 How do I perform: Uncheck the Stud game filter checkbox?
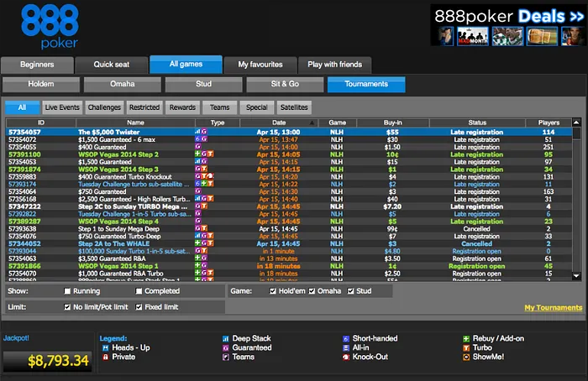coord(350,291)
